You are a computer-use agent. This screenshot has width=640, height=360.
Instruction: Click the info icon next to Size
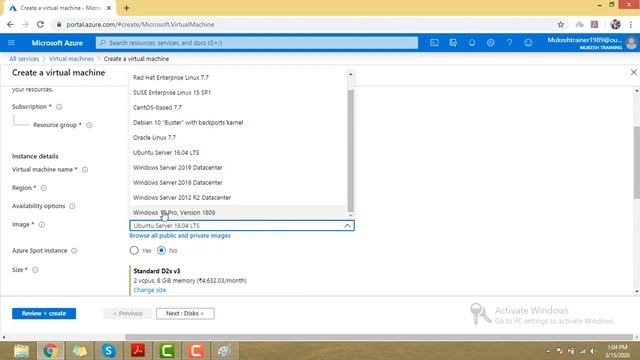tap(35, 270)
